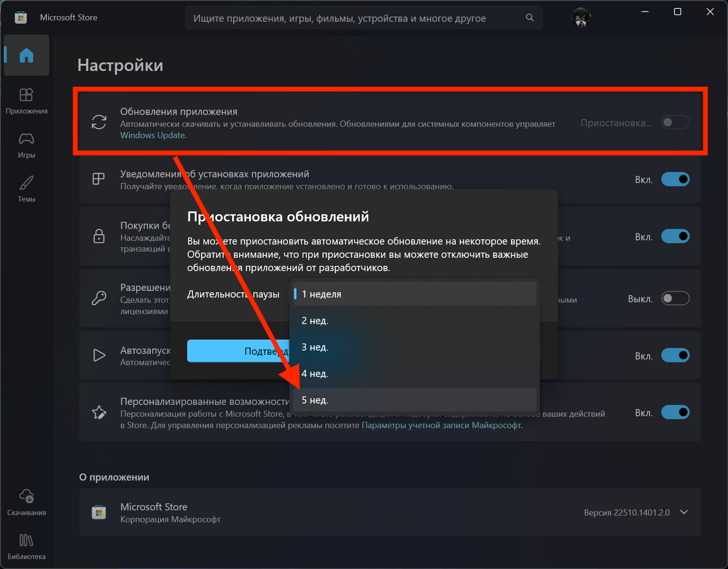Viewport: 728px width, 569px height.
Task: Enable the offline permissions switch
Action: [x=676, y=298]
